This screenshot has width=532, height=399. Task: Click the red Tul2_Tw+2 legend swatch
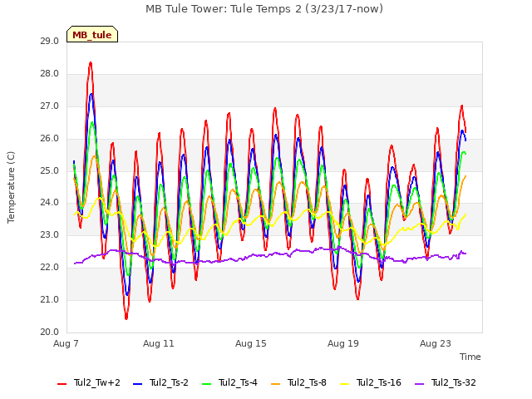62,384
